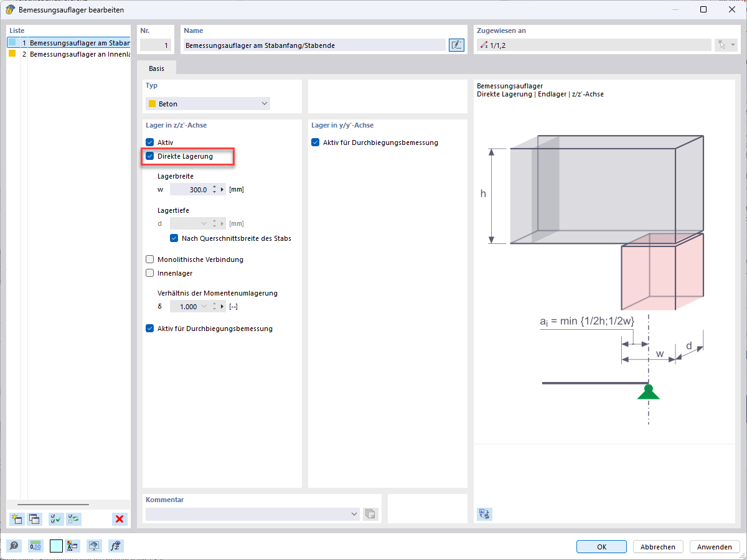
Task: Invert the list selection icon
Action: (x=74, y=519)
